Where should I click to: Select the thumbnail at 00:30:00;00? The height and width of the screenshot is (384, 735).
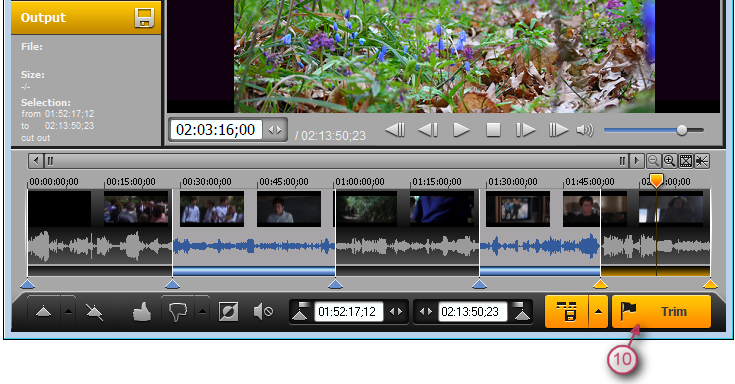pyautogui.click(x=212, y=209)
